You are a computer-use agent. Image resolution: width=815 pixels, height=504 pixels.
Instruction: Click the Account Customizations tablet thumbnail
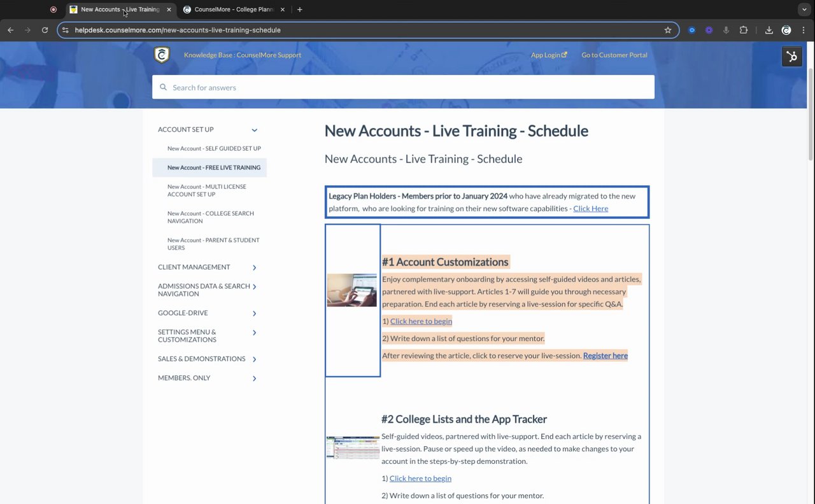[x=352, y=290]
